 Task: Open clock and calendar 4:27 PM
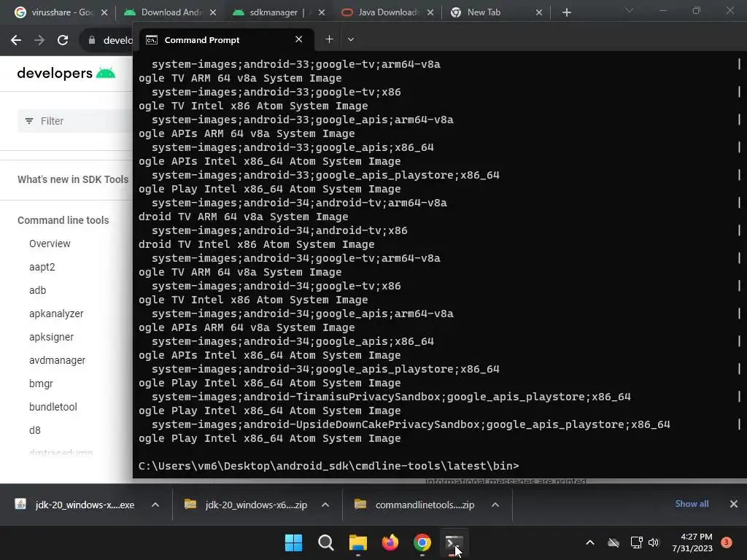[692, 542]
